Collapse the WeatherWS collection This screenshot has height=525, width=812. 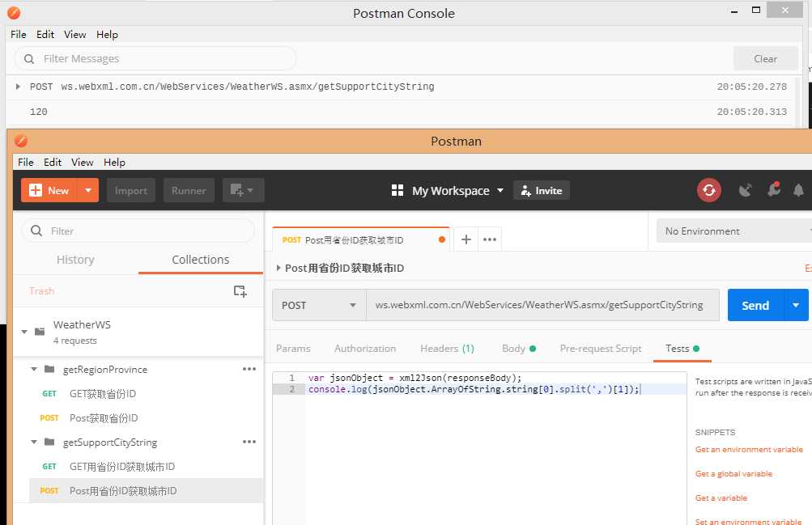click(24, 332)
